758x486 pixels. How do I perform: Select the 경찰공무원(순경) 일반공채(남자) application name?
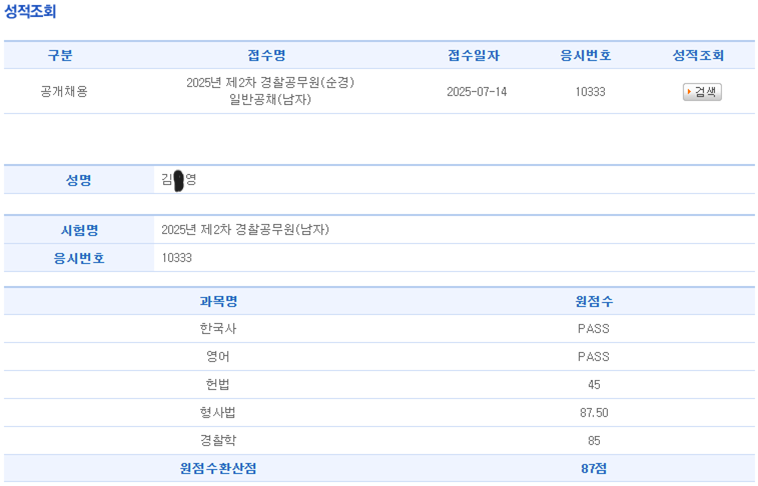pyautogui.click(x=270, y=91)
